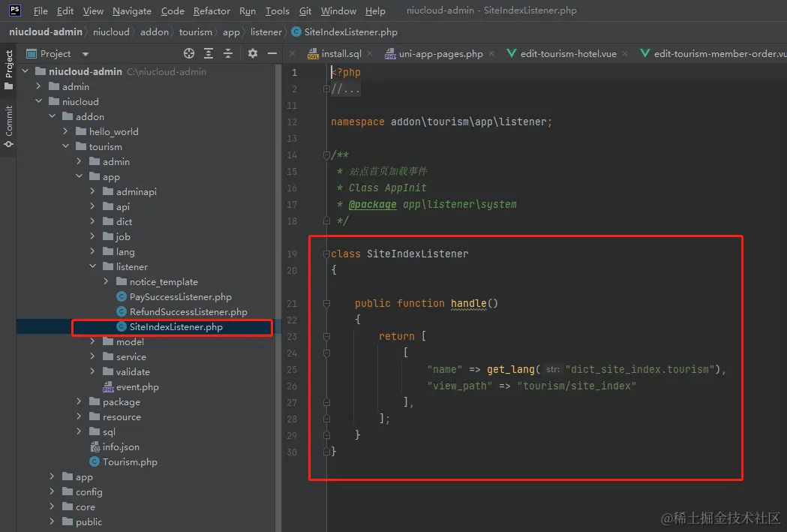Open the Navigate menu
This screenshot has height=532, width=787.
pyautogui.click(x=132, y=11)
